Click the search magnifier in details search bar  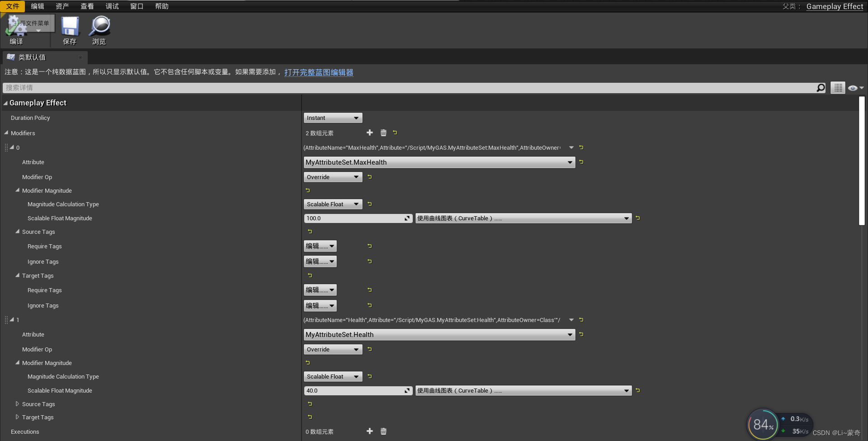click(x=821, y=88)
